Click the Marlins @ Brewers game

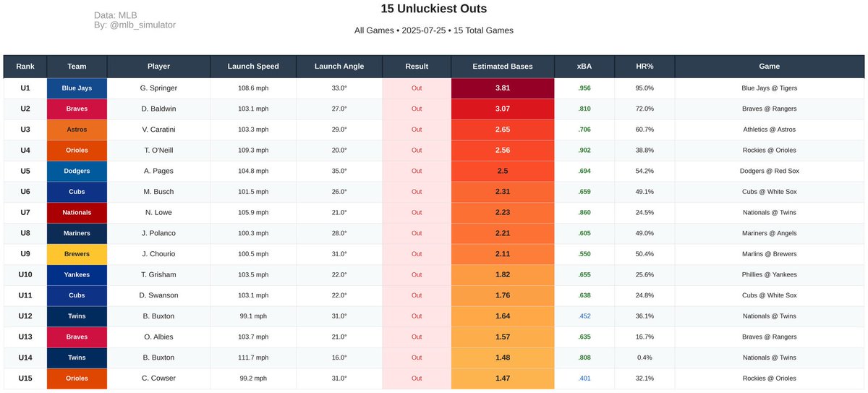pyautogui.click(x=770, y=254)
